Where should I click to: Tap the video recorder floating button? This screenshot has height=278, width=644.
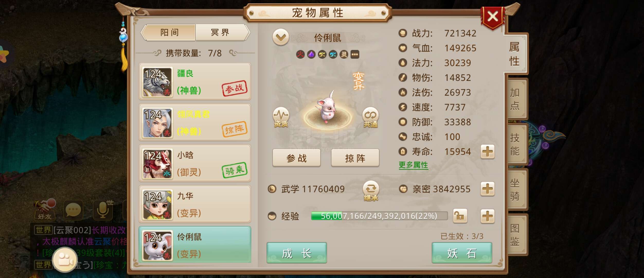(x=64, y=259)
